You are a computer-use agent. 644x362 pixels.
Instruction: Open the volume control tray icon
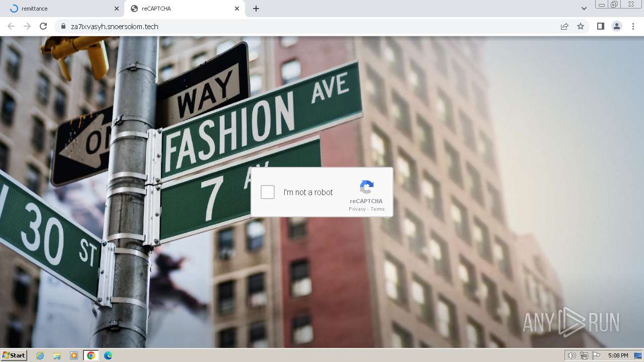pos(572,355)
